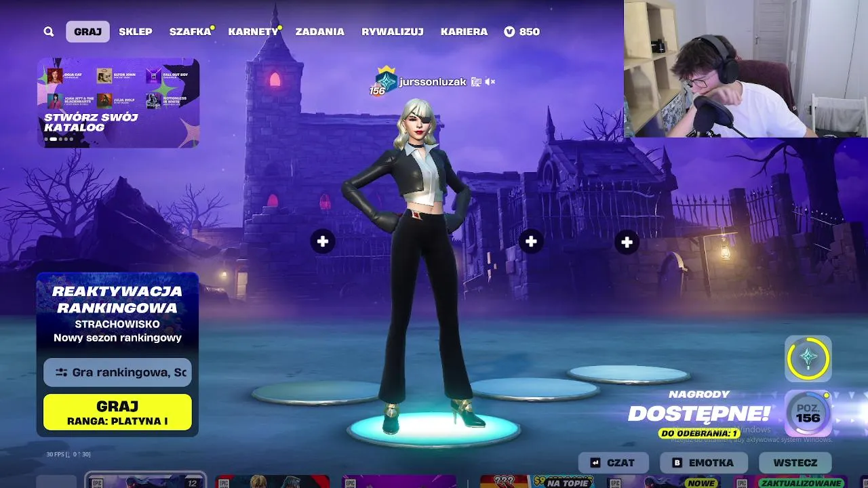Open the yellow-ringed quest star icon

808,358
